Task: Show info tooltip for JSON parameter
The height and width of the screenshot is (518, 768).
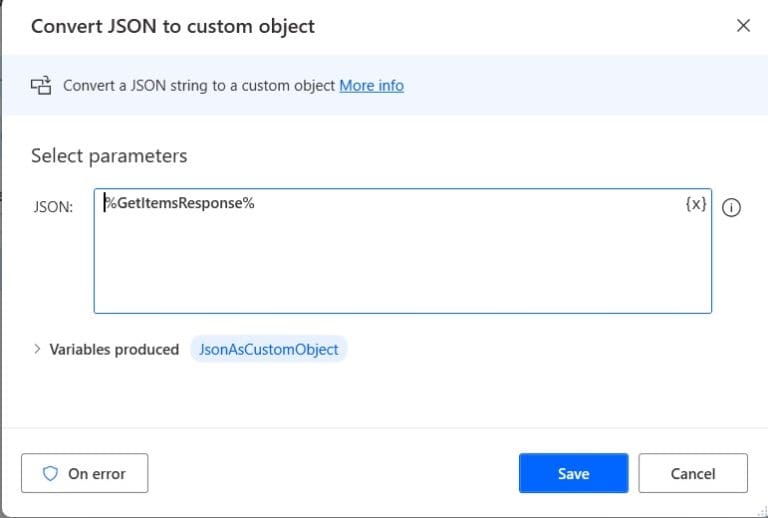Action: click(x=731, y=208)
